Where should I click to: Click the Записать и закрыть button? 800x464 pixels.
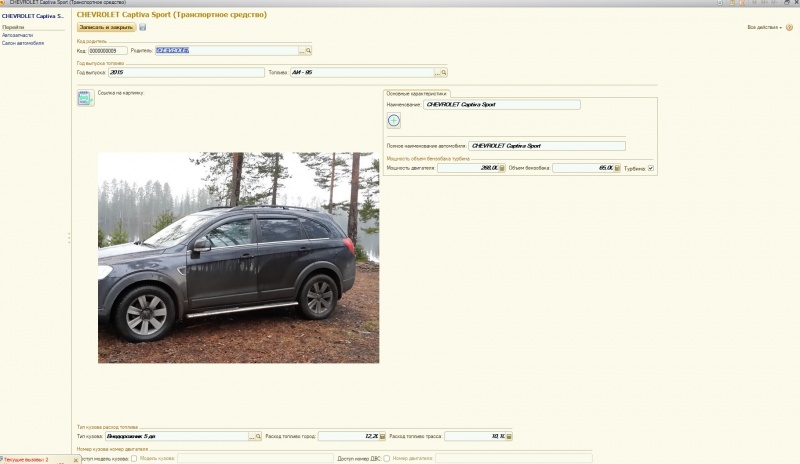pyautogui.click(x=106, y=27)
